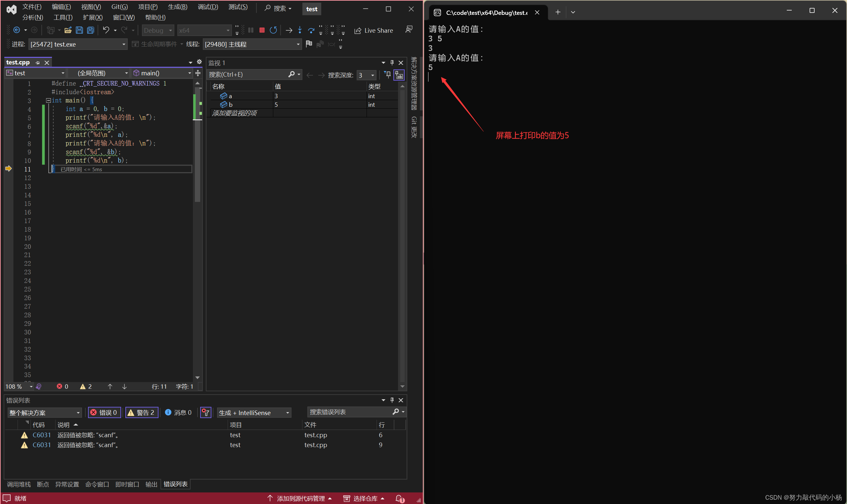Open the 调试(D) menu
Viewport: 847px width, 504px height.
[x=208, y=7]
